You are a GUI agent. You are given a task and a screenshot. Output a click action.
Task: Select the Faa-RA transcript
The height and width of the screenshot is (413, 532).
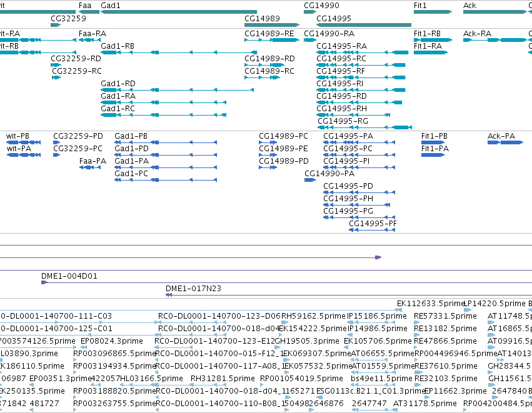coord(89,40)
